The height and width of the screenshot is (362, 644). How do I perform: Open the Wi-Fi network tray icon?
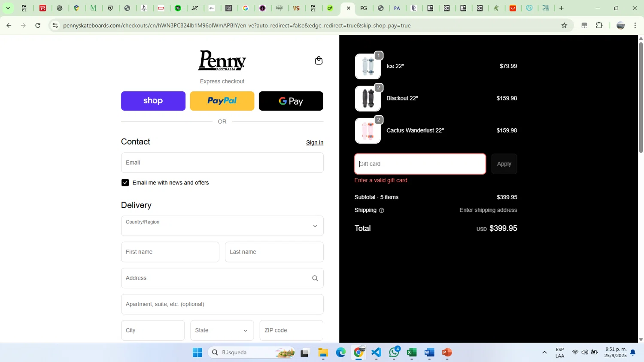(x=575, y=353)
